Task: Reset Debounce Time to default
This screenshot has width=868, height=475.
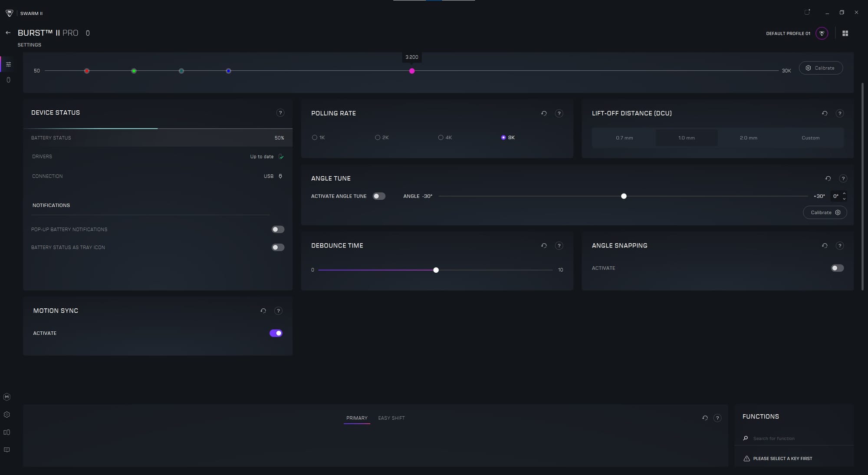Action: coord(544,246)
